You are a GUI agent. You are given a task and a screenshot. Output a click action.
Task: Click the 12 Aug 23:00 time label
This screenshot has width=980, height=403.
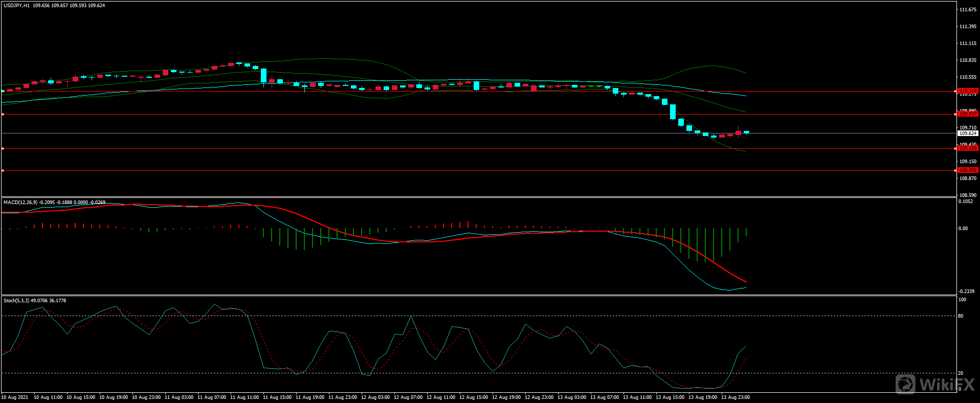[539, 397]
